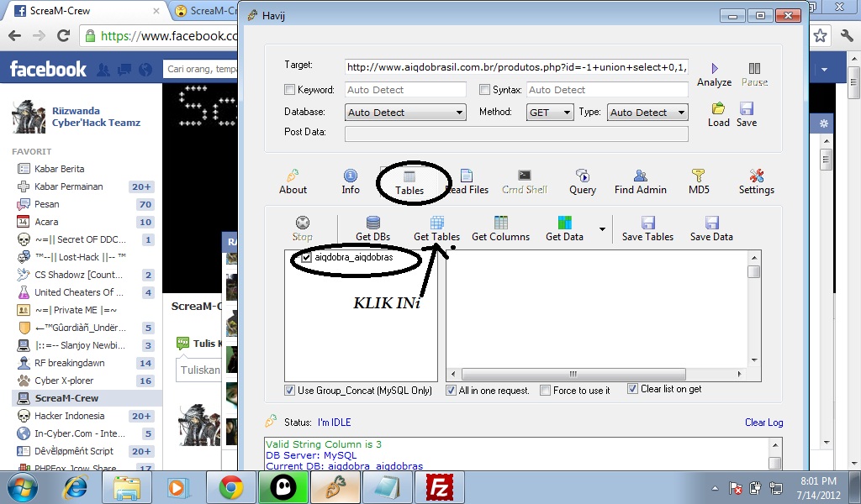Click the Facebook messages icon
The width and height of the screenshot is (861, 504).
[x=124, y=70]
